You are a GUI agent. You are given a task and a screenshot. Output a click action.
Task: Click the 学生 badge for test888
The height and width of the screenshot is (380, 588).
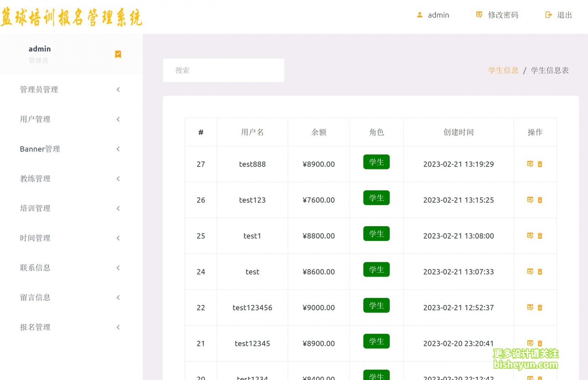point(376,162)
